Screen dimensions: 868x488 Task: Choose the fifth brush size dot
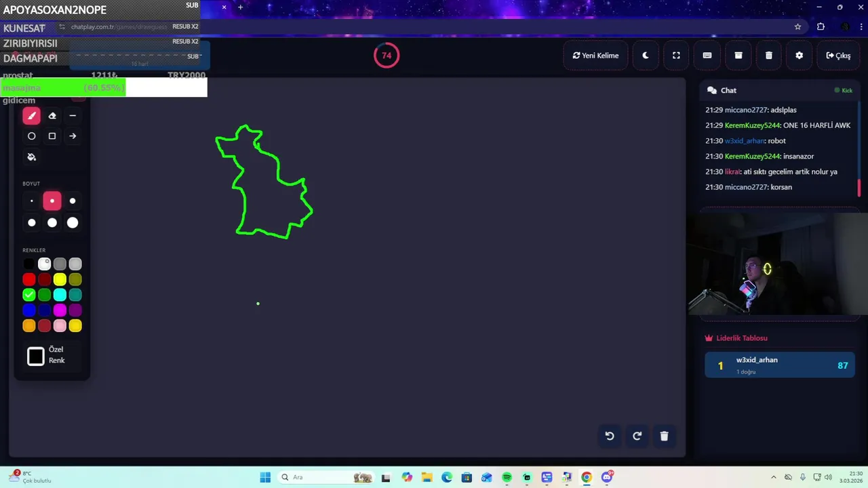pos(52,222)
